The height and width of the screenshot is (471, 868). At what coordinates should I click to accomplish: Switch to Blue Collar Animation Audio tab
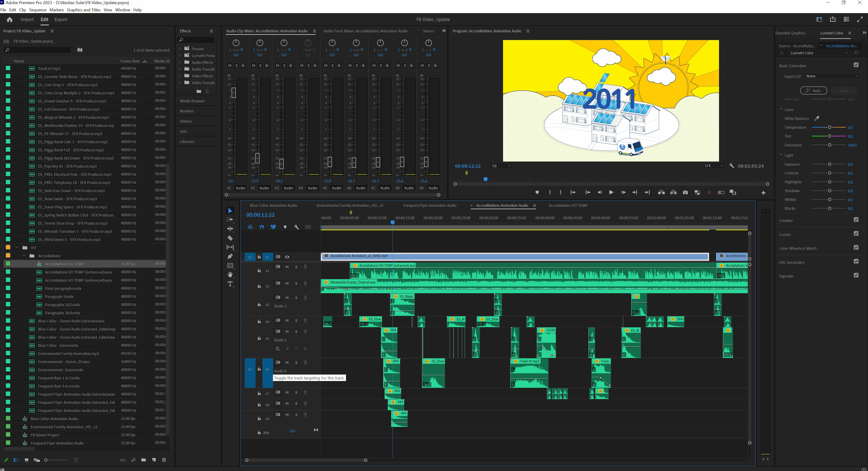pos(273,205)
